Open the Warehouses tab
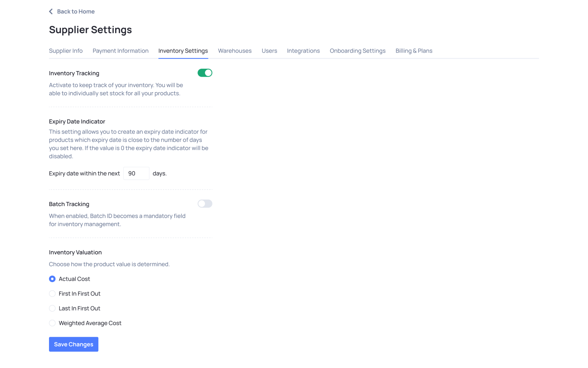Screen dimensions: 588x368 coord(234,51)
